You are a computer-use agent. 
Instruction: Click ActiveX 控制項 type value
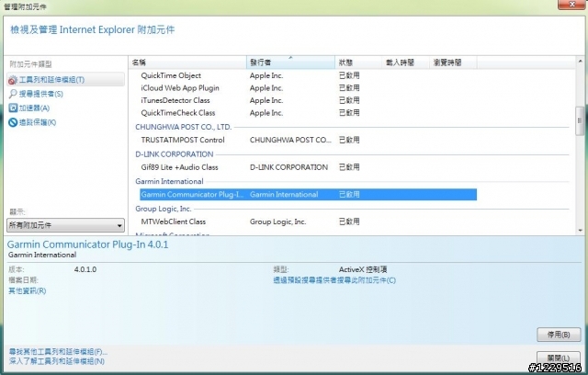pyautogui.click(x=363, y=269)
